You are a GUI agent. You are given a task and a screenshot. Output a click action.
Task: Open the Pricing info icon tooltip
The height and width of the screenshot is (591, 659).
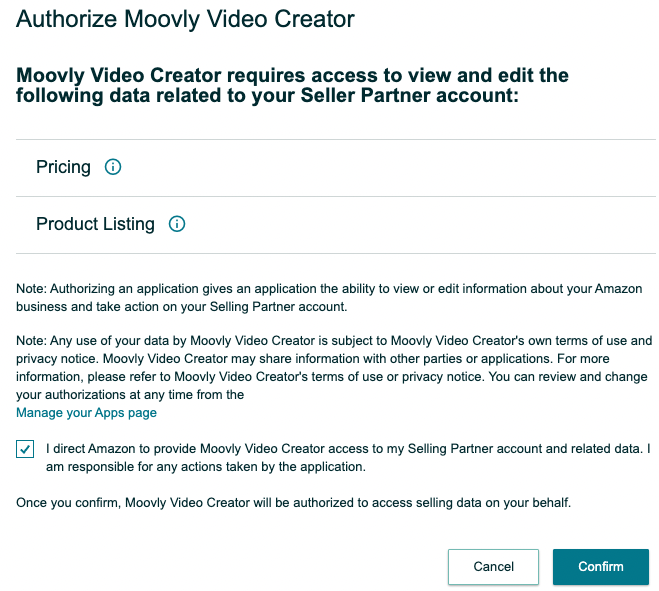point(113,167)
